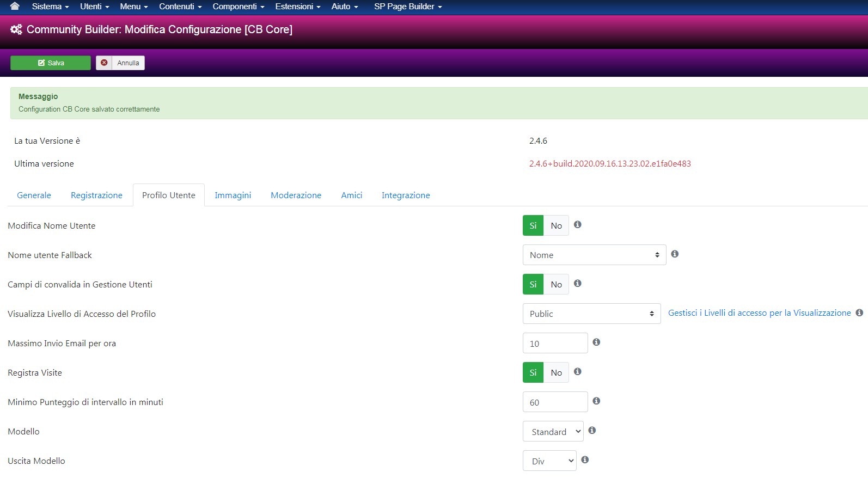Click info icon after Gestisci i Livelli link
Image resolution: width=868 pixels, height=478 pixels.
(859, 312)
